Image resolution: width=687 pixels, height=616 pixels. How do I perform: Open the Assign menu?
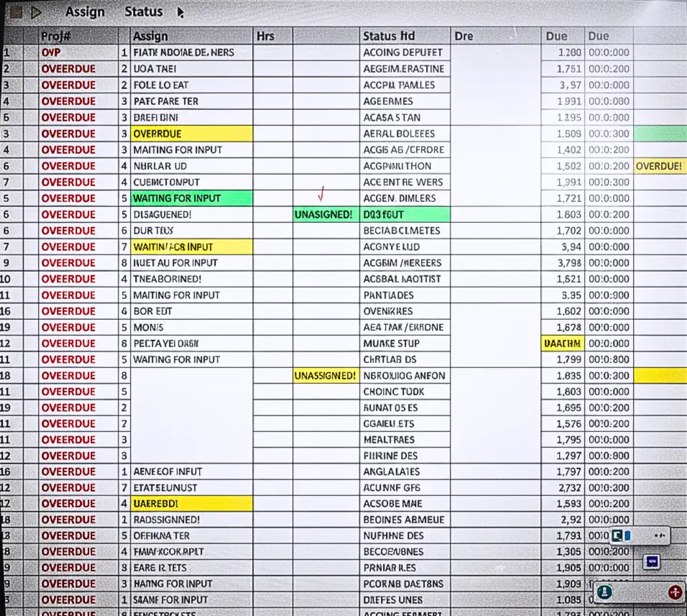coord(85,12)
